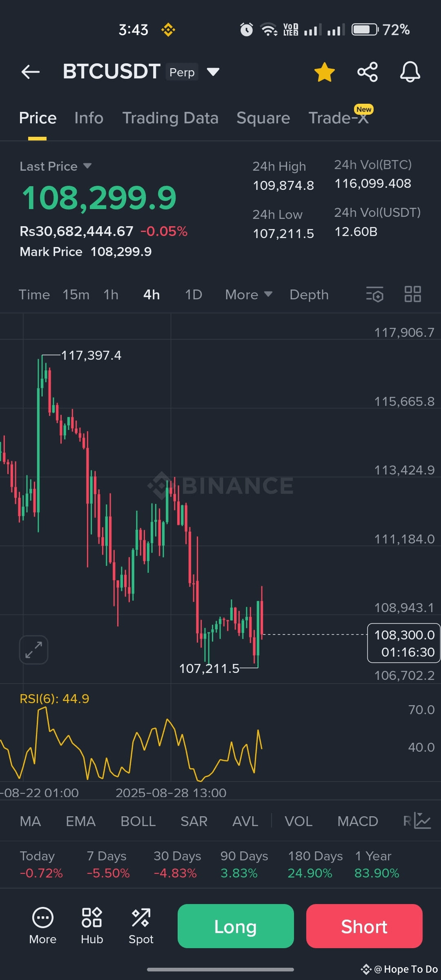Image resolution: width=441 pixels, height=980 pixels.
Task: Tap the Mark Price value
Action: pos(121,252)
